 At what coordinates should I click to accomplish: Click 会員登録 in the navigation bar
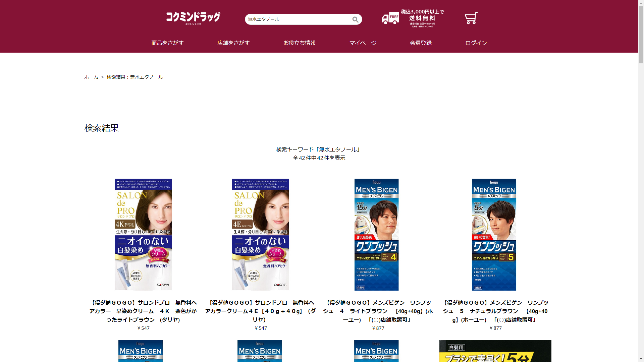click(x=421, y=43)
